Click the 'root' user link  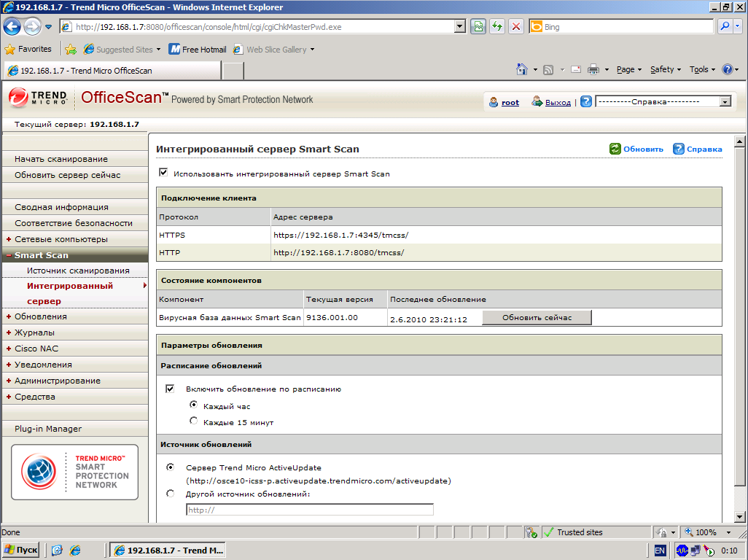coord(510,102)
